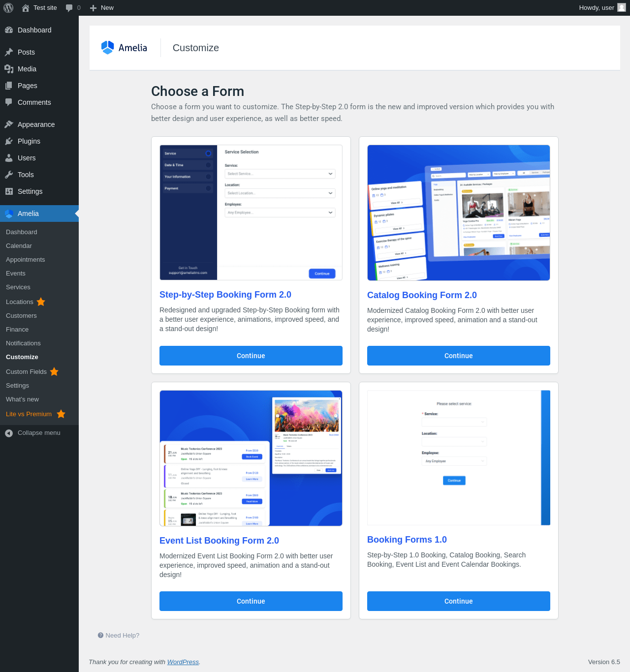The image size is (630, 672).
Task: Click the Customize page header title
Action: pos(196,48)
